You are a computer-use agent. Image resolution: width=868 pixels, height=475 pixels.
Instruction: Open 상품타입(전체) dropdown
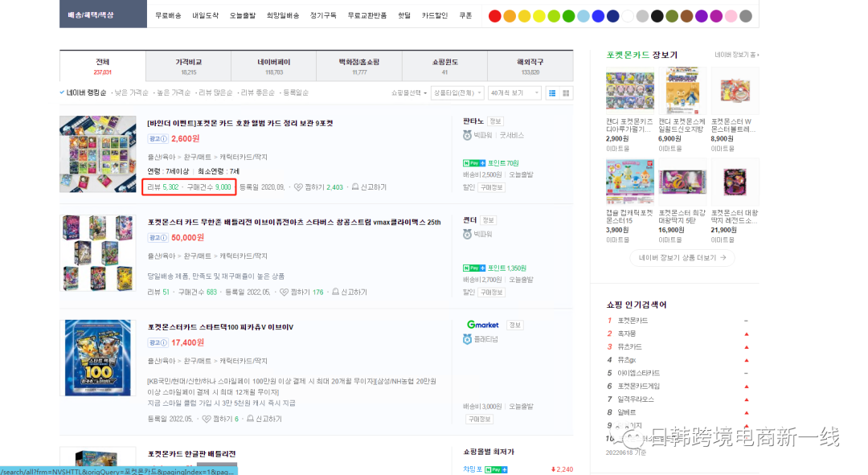(457, 93)
